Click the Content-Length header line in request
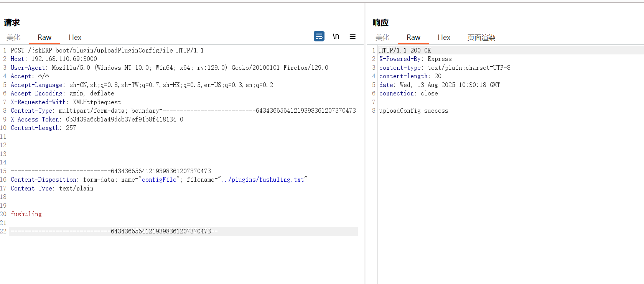Image resolution: width=644 pixels, height=284 pixels. click(x=43, y=128)
